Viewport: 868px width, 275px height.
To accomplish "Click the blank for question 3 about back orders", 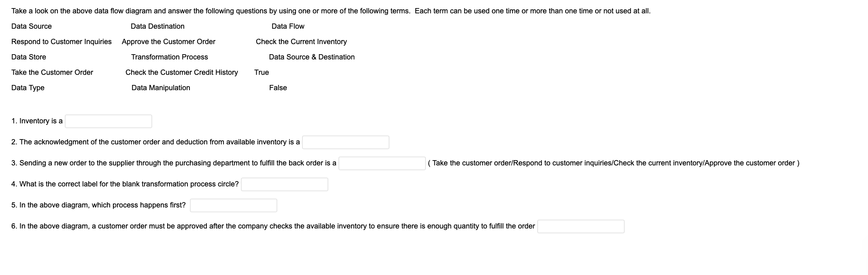I will click(382, 163).
